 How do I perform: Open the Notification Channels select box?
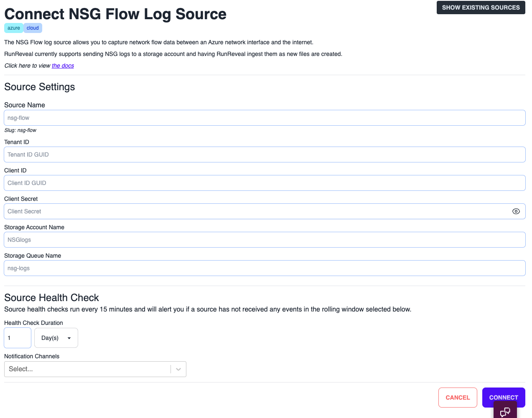coord(95,369)
